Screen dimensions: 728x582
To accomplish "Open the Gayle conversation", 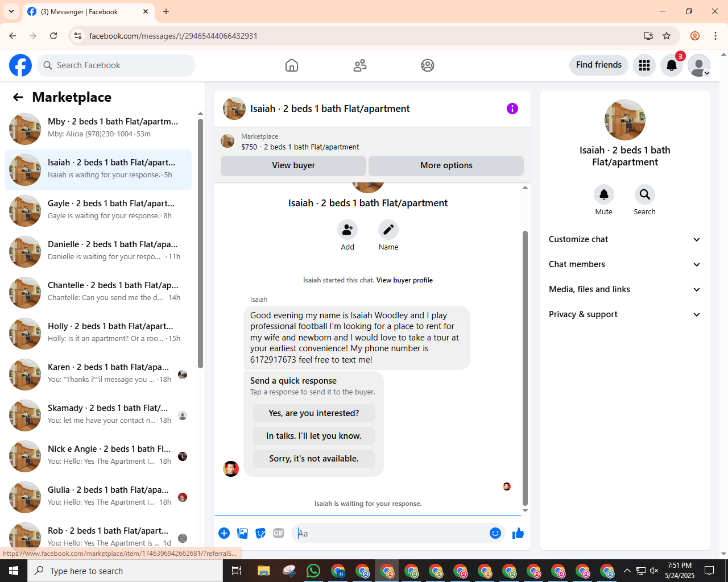I will (98, 211).
